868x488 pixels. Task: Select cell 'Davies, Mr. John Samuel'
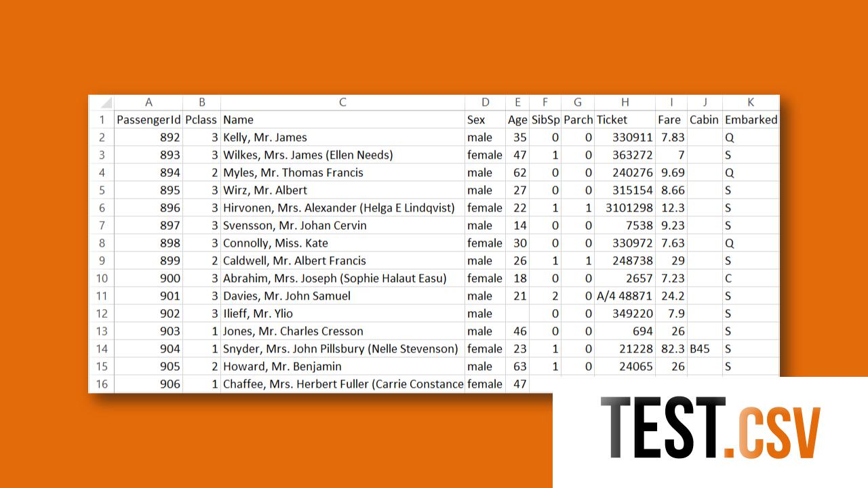click(342, 296)
